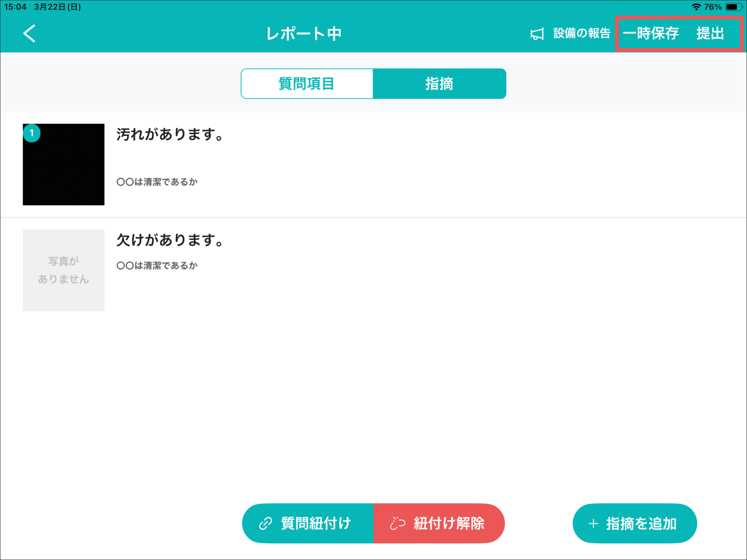Tap the 15:04 status bar clock
The image size is (747, 560).
click(x=15, y=7)
